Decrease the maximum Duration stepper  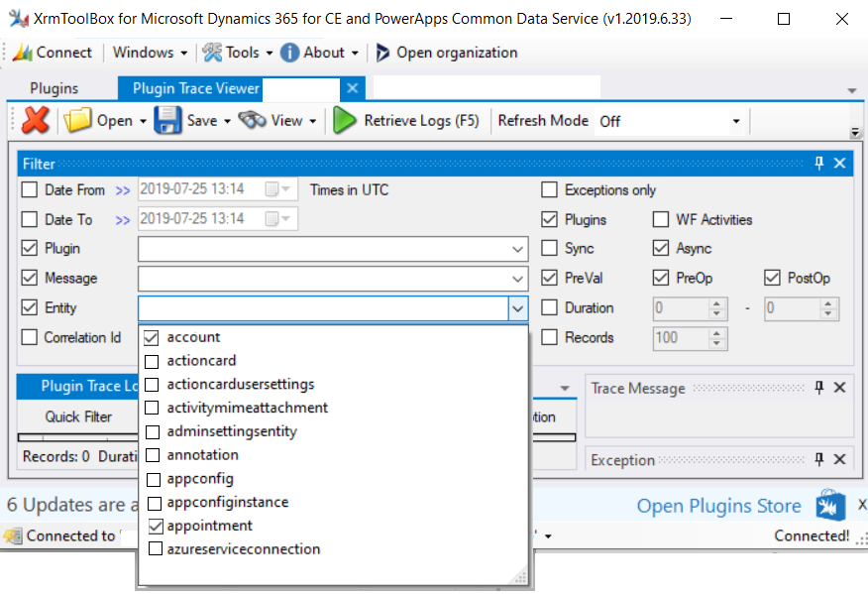point(827,313)
